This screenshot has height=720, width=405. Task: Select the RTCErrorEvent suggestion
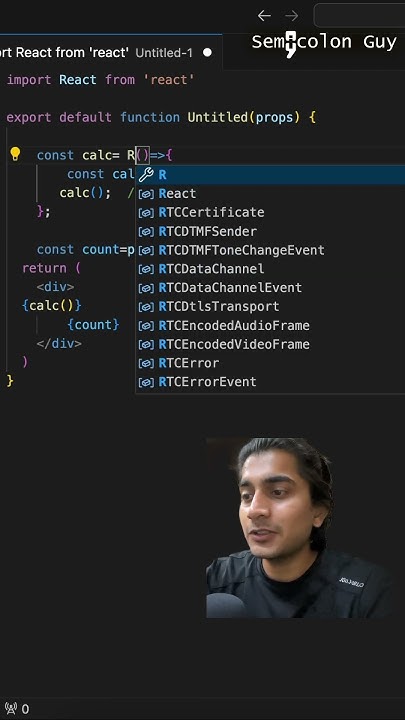click(270, 382)
